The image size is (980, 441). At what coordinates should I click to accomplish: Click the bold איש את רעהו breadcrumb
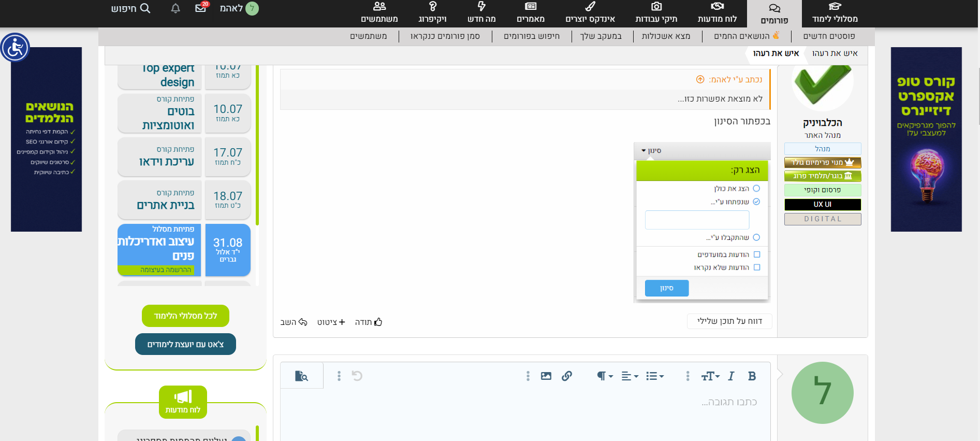(776, 53)
